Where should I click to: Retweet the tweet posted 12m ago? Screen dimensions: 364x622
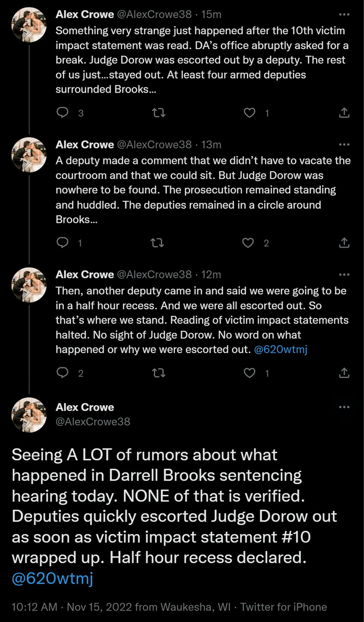click(154, 372)
